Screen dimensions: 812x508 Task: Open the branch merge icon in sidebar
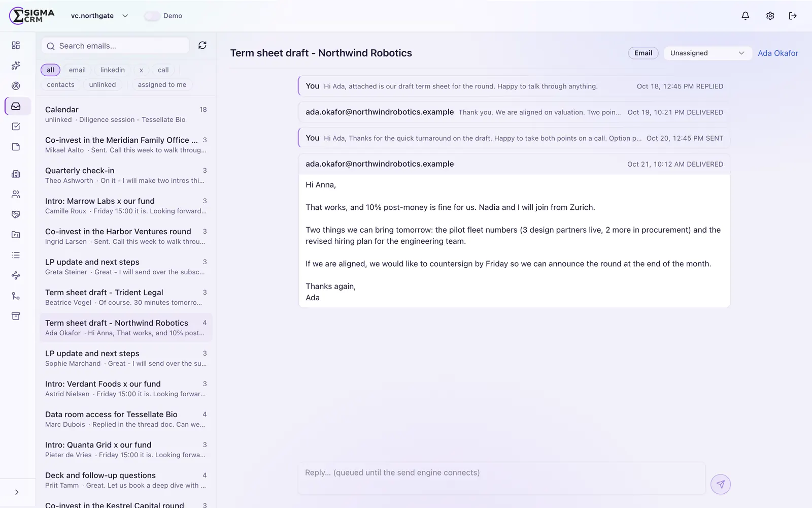16,296
